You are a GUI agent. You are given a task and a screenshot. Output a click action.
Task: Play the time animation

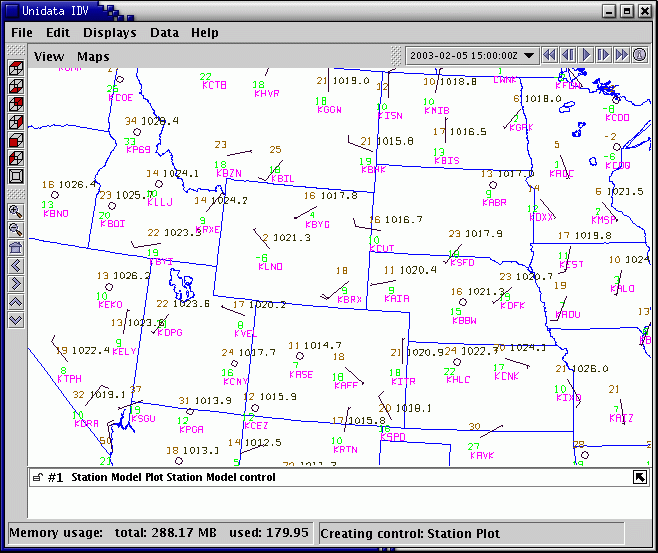(586, 55)
